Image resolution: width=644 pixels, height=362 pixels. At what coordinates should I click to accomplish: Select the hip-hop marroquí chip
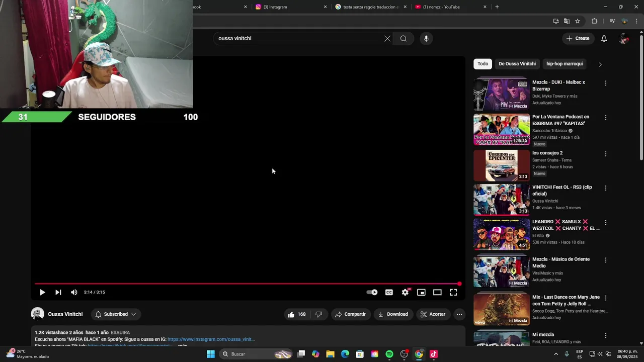(x=565, y=64)
